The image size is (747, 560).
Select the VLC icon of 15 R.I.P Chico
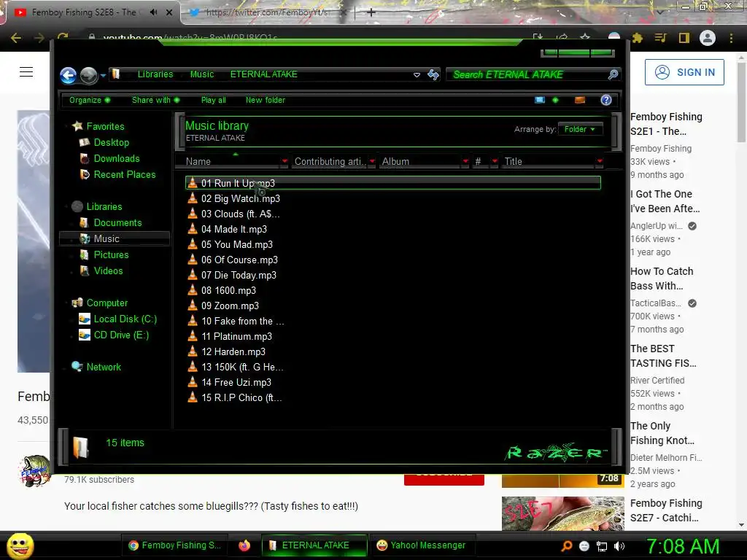pyautogui.click(x=193, y=397)
